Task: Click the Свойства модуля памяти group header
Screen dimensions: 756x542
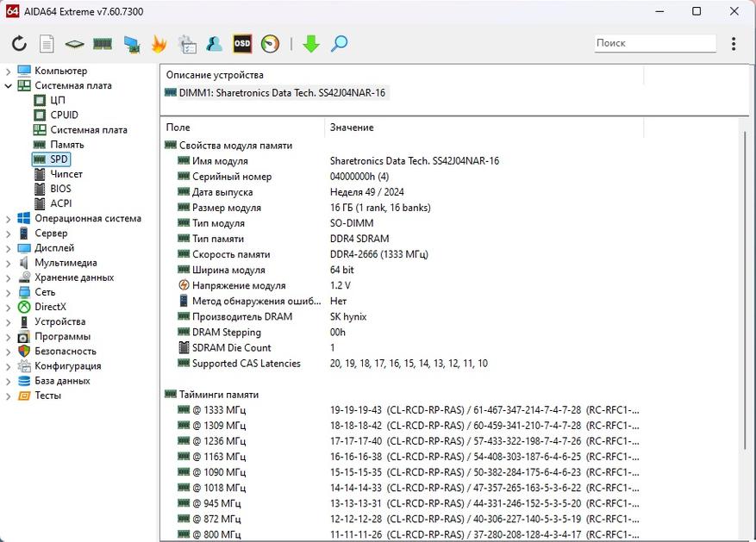Action: coord(228,146)
